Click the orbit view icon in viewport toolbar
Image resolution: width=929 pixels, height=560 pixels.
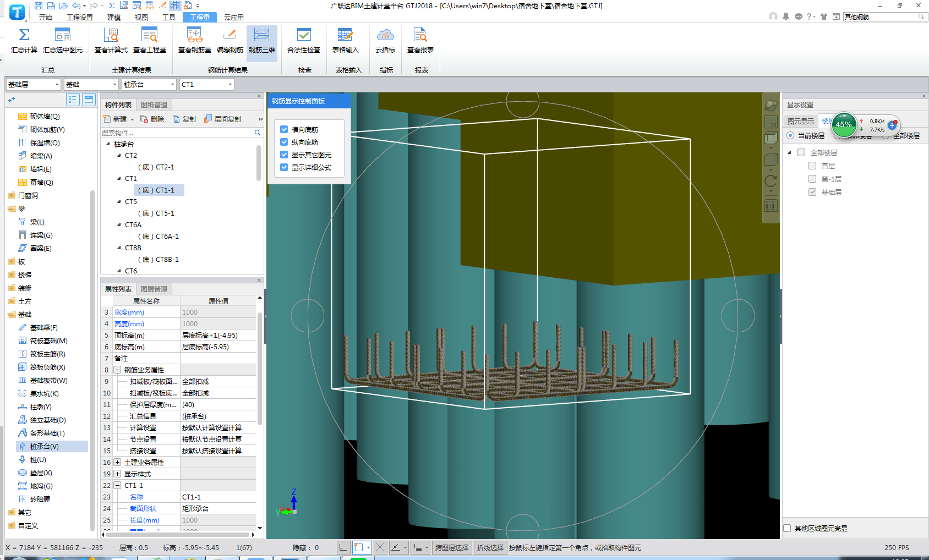(771, 105)
